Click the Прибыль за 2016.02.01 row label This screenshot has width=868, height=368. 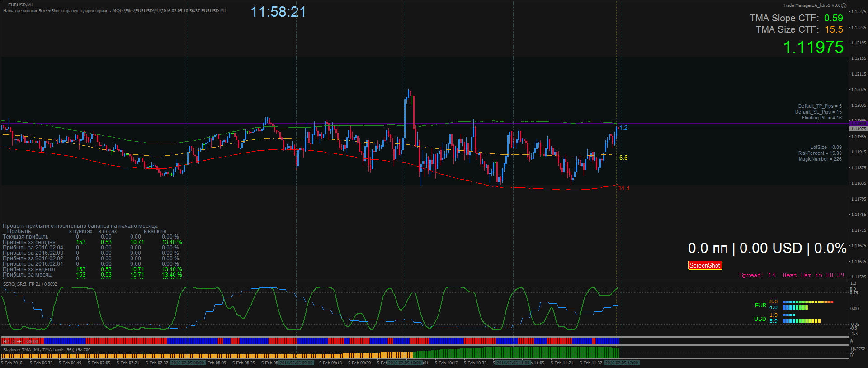tap(33, 264)
